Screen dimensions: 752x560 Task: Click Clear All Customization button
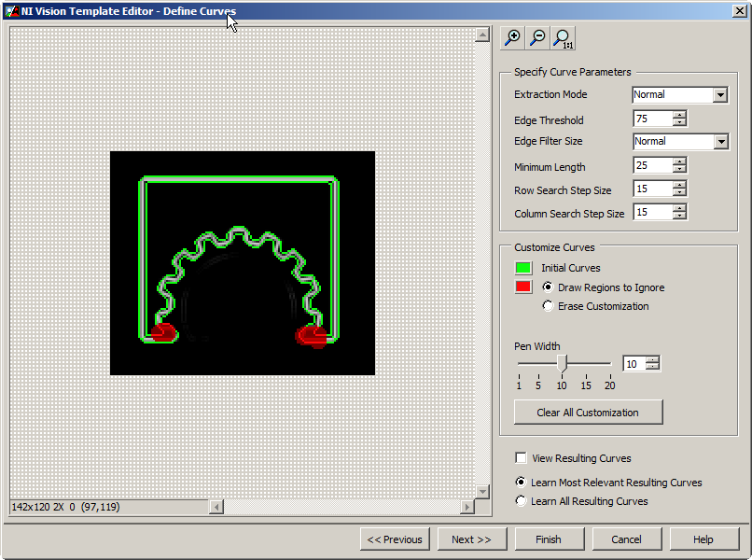pyautogui.click(x=588, y=413)
